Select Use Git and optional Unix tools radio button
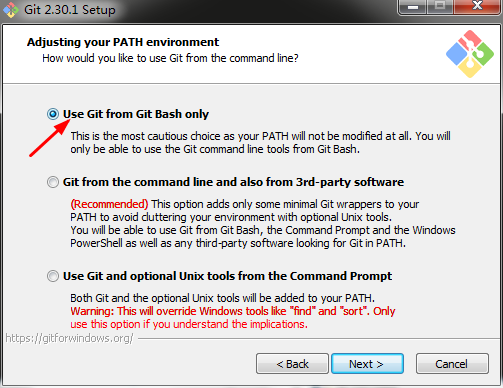The width and height of the screenshot is (503, 388). coord(53,276)
